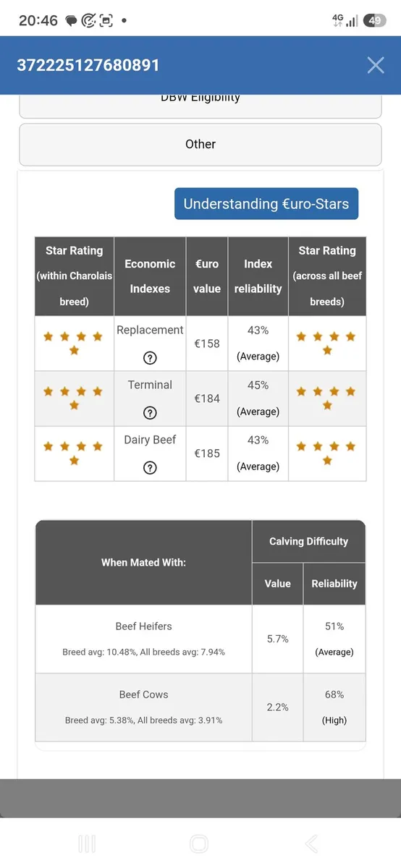The width and height of the screenshot is (401, 868).
Task: Select the Terminal index €184 value
Action: (x=207, y=399)
